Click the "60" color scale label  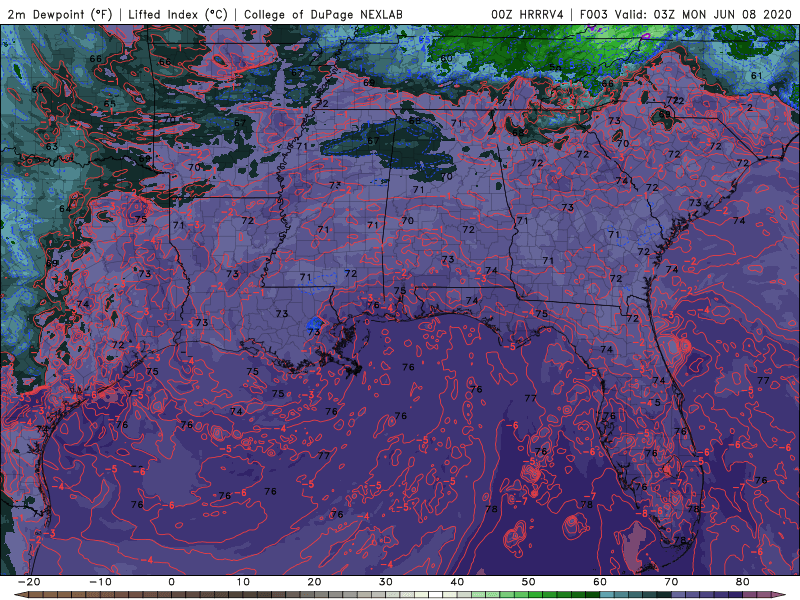(600, 582)
